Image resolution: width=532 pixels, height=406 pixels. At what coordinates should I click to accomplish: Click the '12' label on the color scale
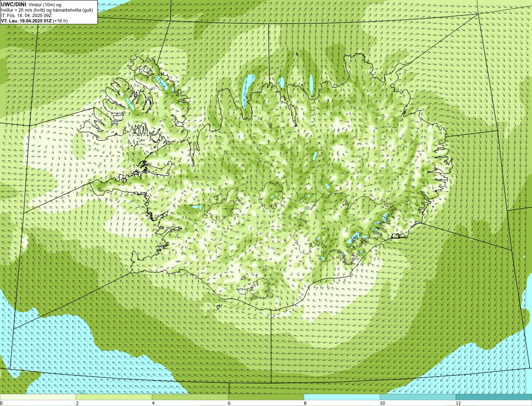(x=458, y=403)
